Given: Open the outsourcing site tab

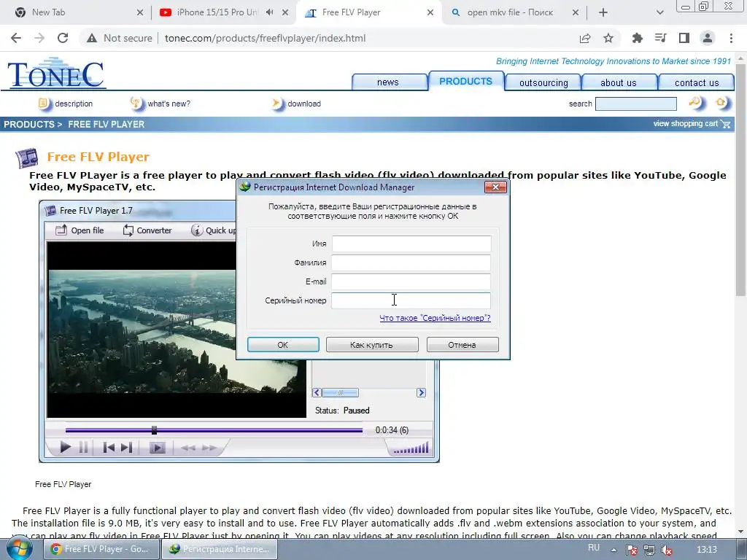Looking at the screenshot, I should point(543,82).
